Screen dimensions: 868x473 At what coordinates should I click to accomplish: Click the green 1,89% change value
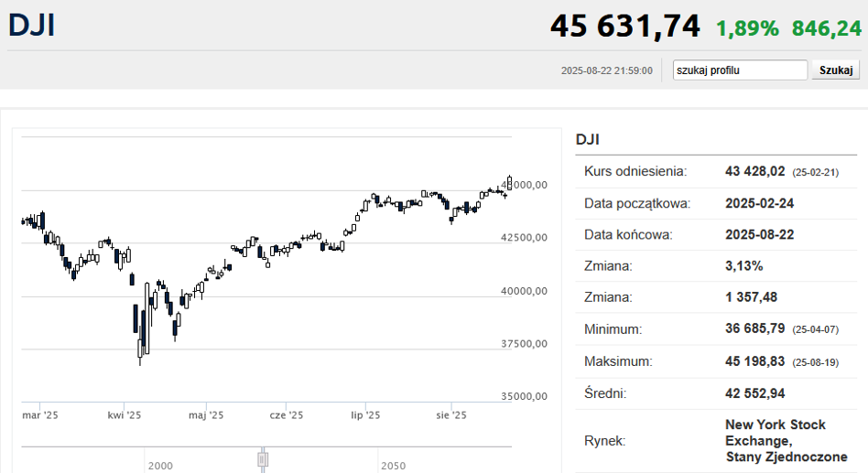(x=747, y=28)
